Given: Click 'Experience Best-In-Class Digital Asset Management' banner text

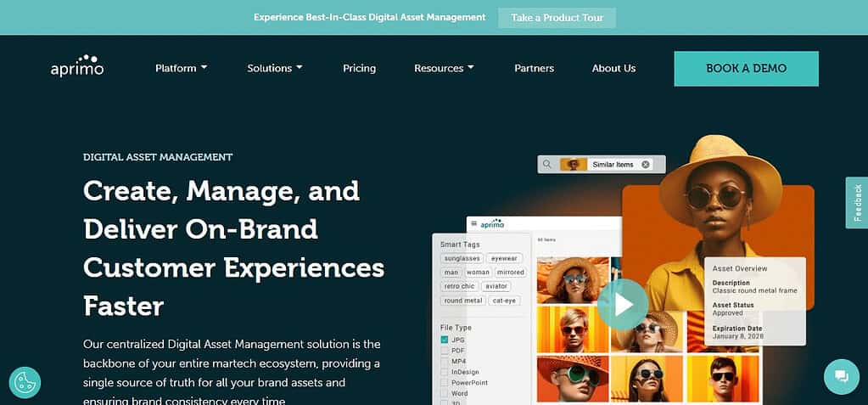Looking at the screenshot, I should pyautogui.click(x=369, y=17).
